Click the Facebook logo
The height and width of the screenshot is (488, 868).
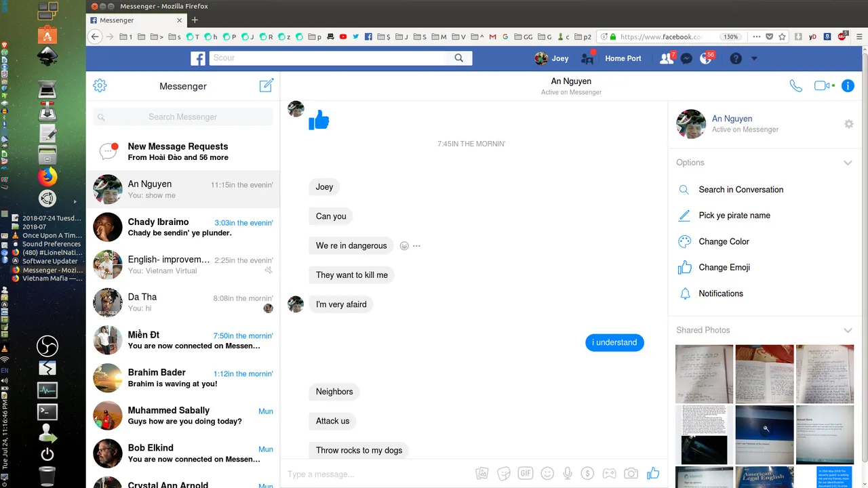pyautogui.click(x=198, y=59)
